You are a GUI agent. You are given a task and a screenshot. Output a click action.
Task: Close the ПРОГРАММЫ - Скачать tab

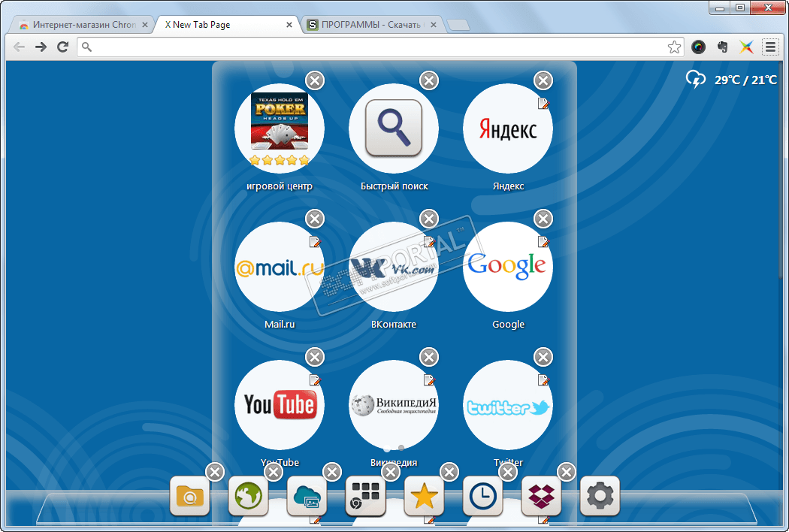pyautogui.click(x=434, y=25)
